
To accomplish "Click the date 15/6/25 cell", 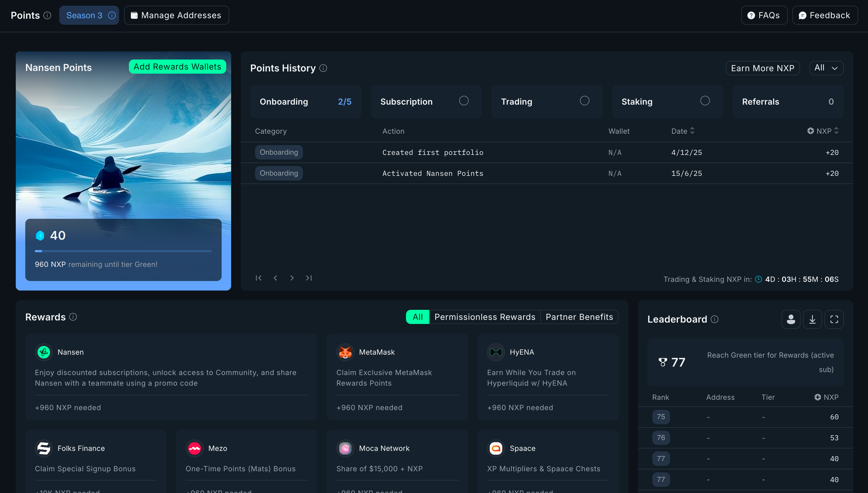I will pyautogui.click(x=686, y=173).
